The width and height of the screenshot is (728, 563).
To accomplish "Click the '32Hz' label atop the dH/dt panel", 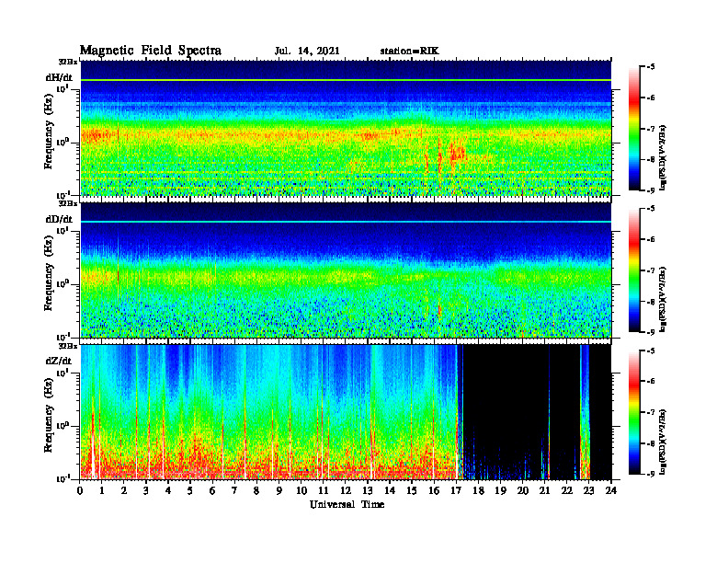I will (x=68, y=61).
